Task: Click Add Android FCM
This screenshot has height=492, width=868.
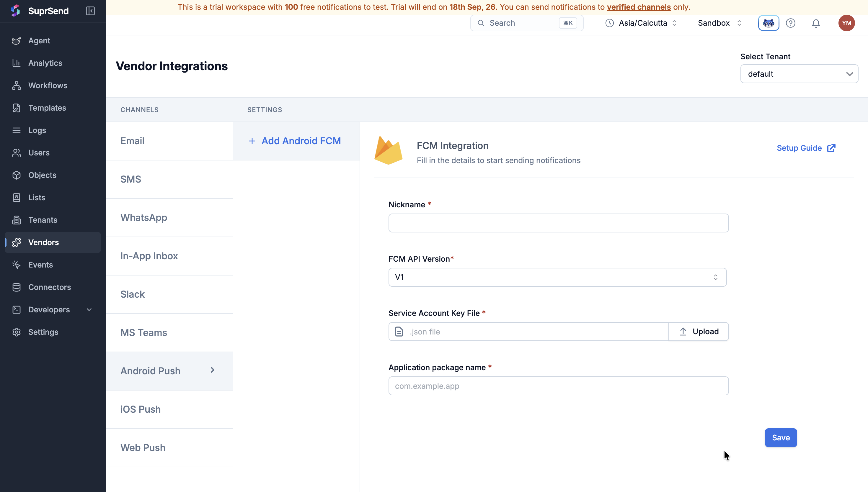Action: click(296, 141)
